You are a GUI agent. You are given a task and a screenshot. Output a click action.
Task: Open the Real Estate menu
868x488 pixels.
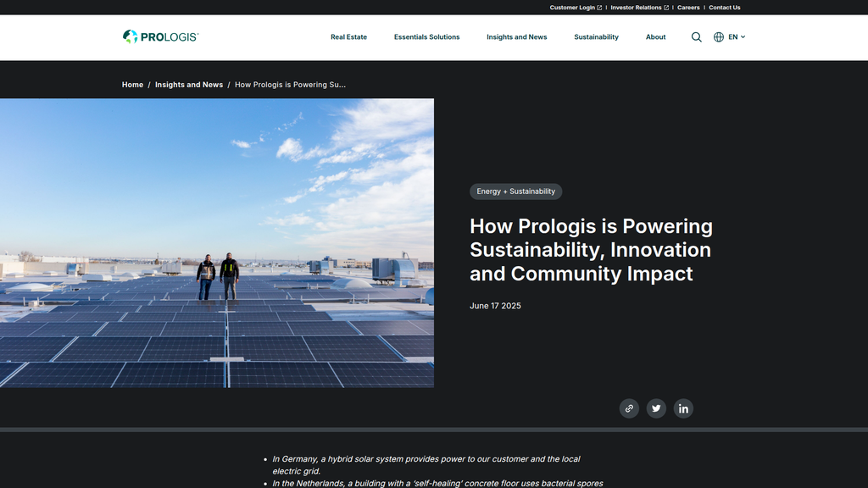348,37
